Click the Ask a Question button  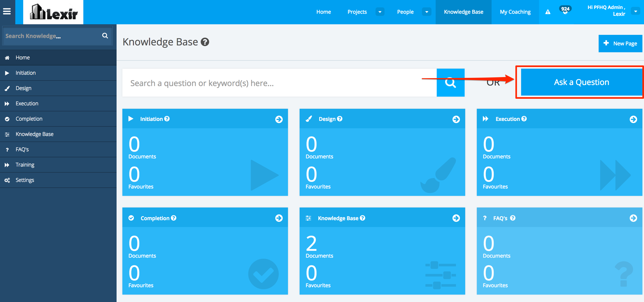pyautogui.click(x=581, y=82)
